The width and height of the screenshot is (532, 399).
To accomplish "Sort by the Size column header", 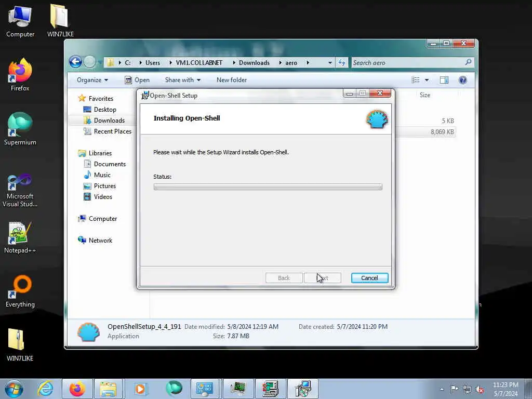I will point(425,95).
